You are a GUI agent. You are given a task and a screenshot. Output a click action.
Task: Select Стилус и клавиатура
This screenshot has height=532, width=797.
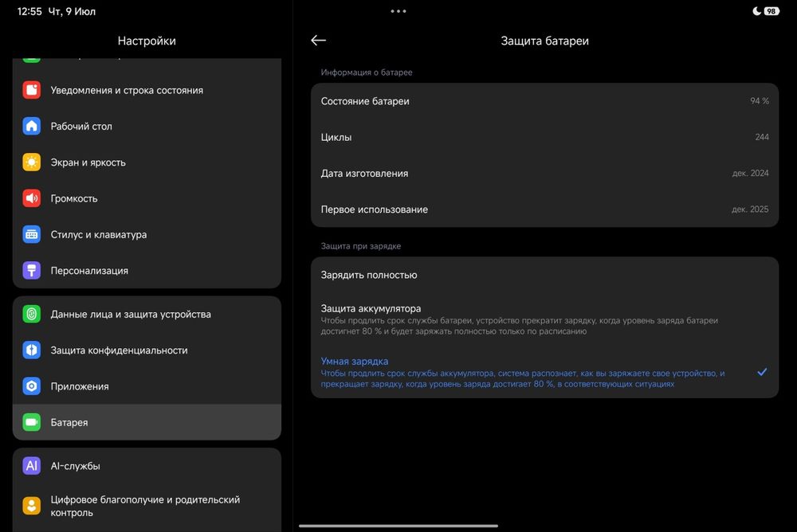pos(147,234)
